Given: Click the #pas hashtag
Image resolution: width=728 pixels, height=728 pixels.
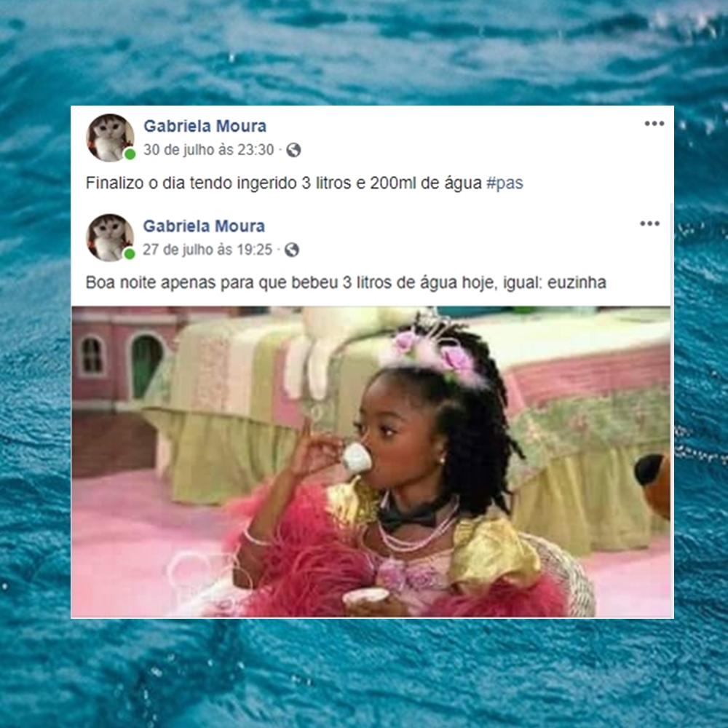Looking at the screenshot, I should pos(505,183).
